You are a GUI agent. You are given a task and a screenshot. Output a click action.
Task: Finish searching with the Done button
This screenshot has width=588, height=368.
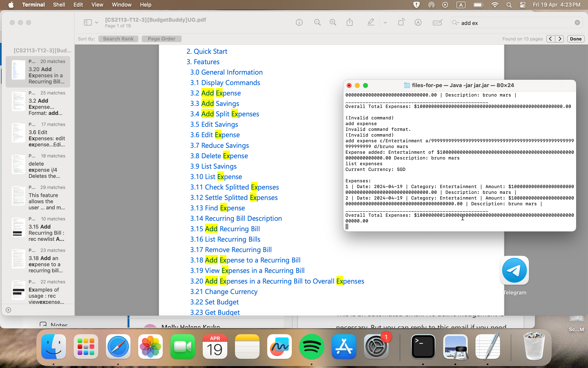pos(576,39)
